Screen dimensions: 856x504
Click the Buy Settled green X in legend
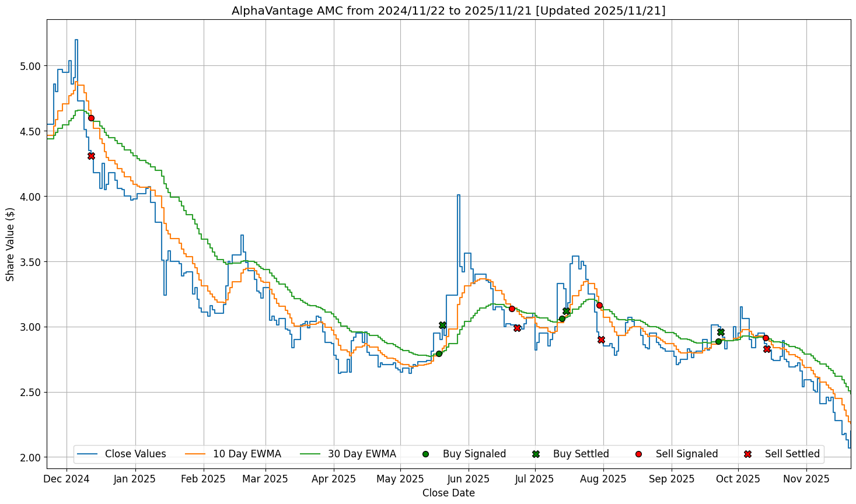tap(536, 454)
